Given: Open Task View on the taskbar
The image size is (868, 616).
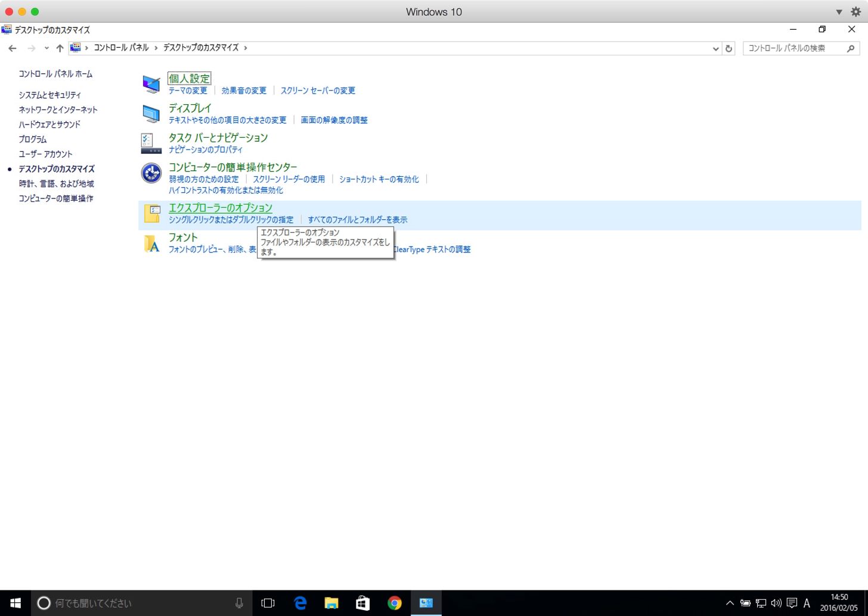Looking at the screenshot, I should [268, 603].
